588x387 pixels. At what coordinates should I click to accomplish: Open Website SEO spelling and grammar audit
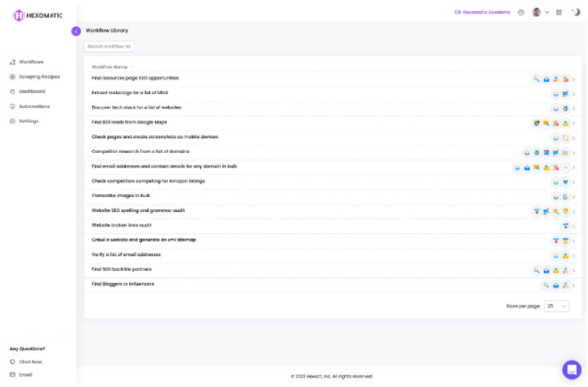tap(138, 210)
